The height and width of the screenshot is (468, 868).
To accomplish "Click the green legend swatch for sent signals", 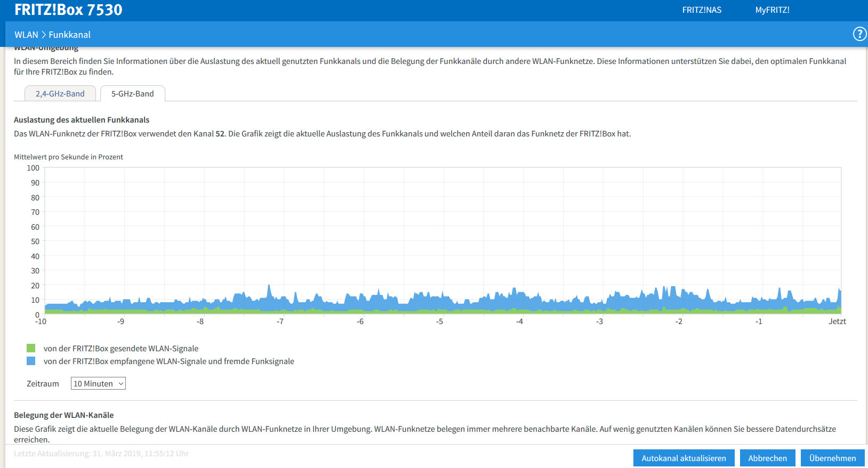I will click(31, 348).
